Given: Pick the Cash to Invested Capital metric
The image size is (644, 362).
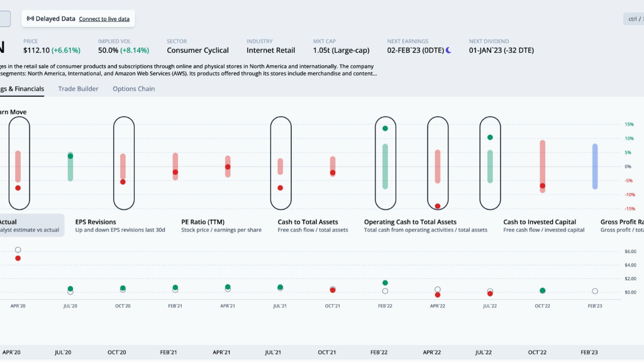Looking at the screenshot, I should point(543,226).
